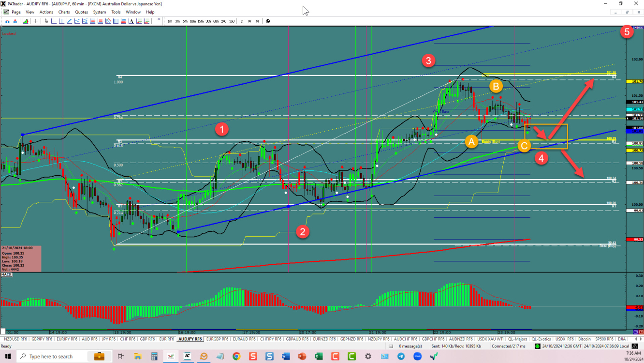This screenshot has height=363, width=644.
Task: Select the Weekly (W) timeframe
Action: click(249, 21)
